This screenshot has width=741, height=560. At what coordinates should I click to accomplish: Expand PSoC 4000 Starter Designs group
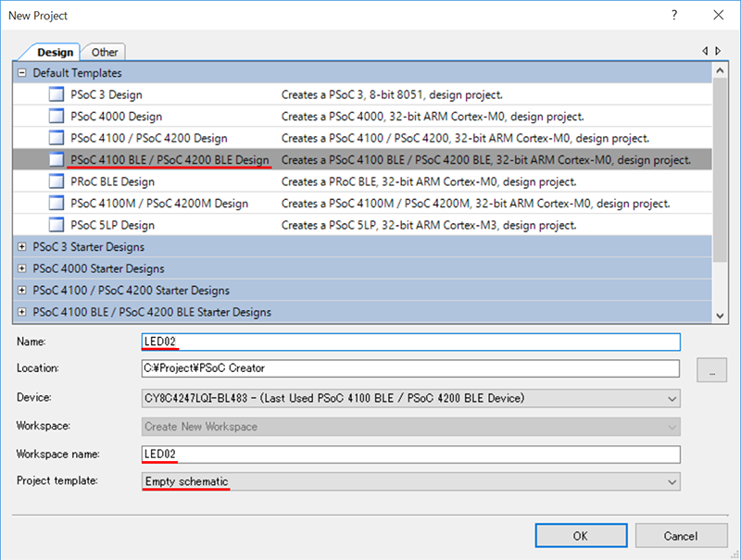coord(21,268)
